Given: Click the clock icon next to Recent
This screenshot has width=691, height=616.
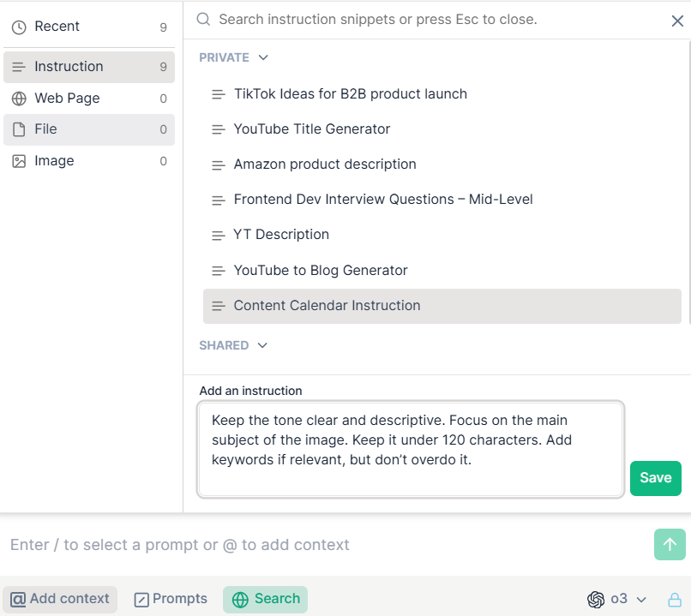Looking at the screenshot, I should click(x=19, y=27).
